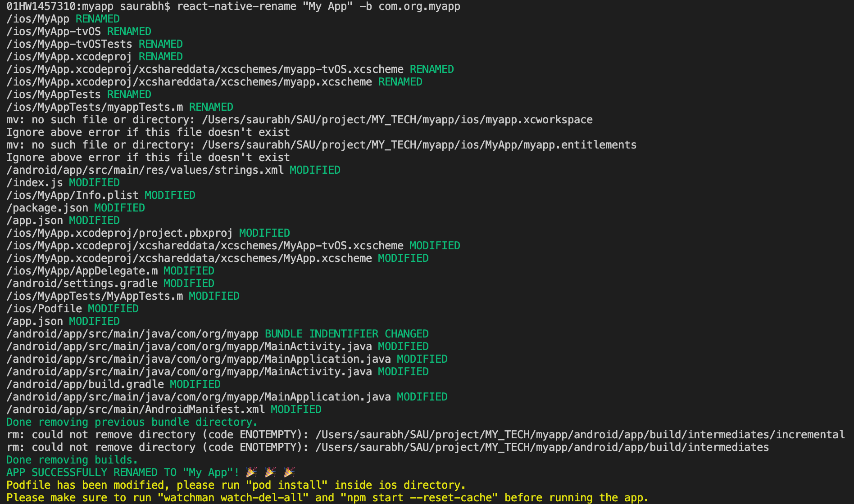This screenshot has height=504, width=854.
Task: Click the react-native-rename command text
Action: coord(318,7)
